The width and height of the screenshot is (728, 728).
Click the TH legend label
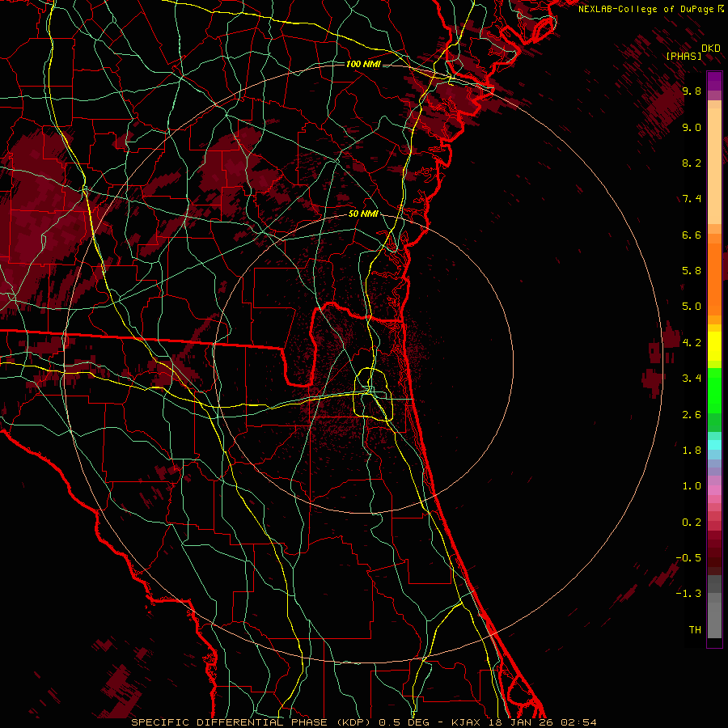(695, 630)
